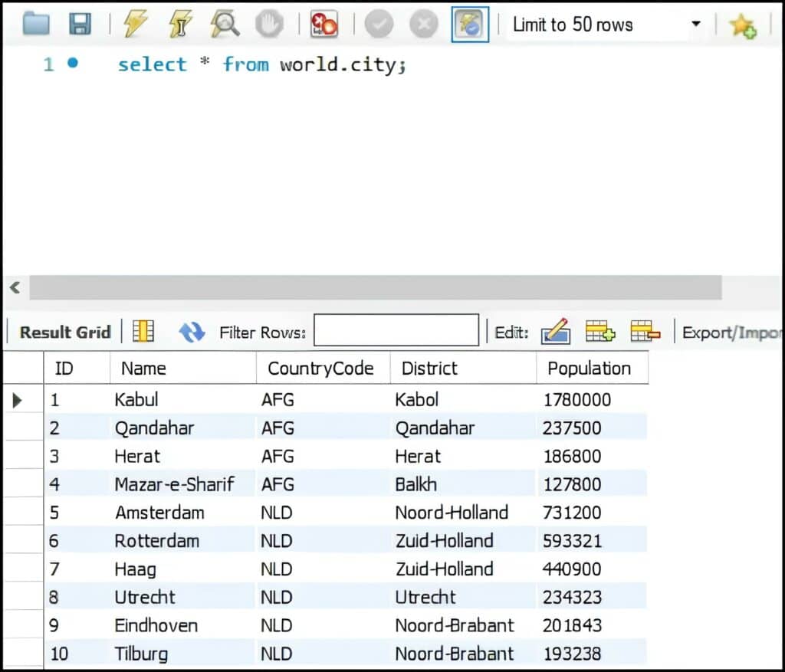Click the stop-on-error toggle icon
The height and width of the screenshot is (672, 785).
pyautogui.click(x=322, y=24)
